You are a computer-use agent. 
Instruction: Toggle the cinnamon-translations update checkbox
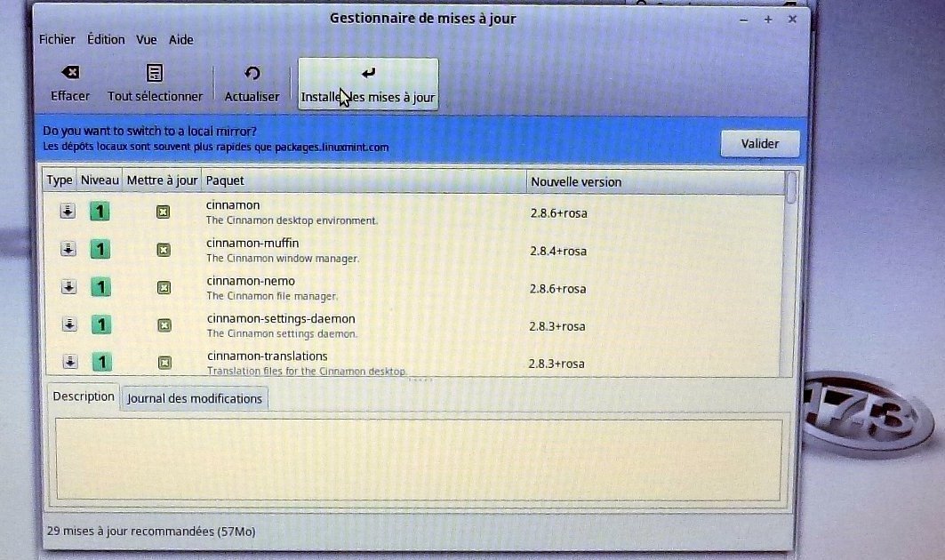coord(164,362)
